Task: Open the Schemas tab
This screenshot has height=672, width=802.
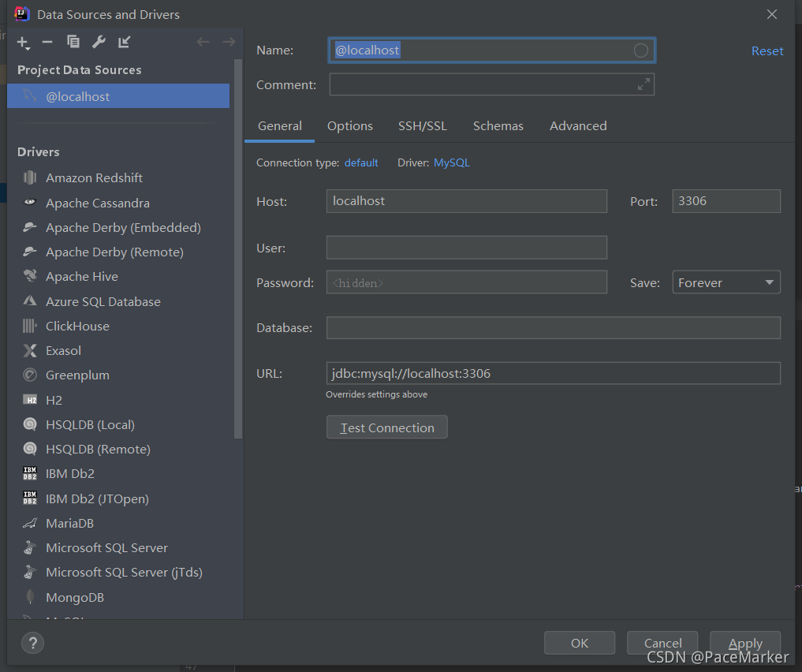Action: [x=498, y=126]
